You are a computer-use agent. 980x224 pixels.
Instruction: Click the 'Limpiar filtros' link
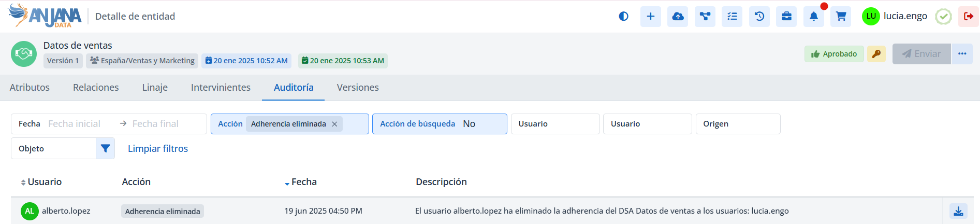click(158, 149)
